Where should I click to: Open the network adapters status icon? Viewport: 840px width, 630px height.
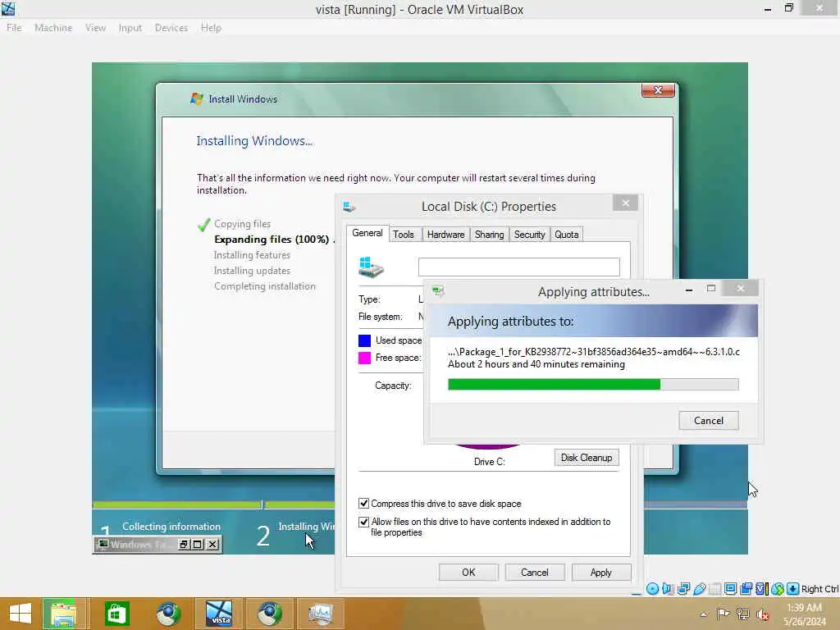683,589
